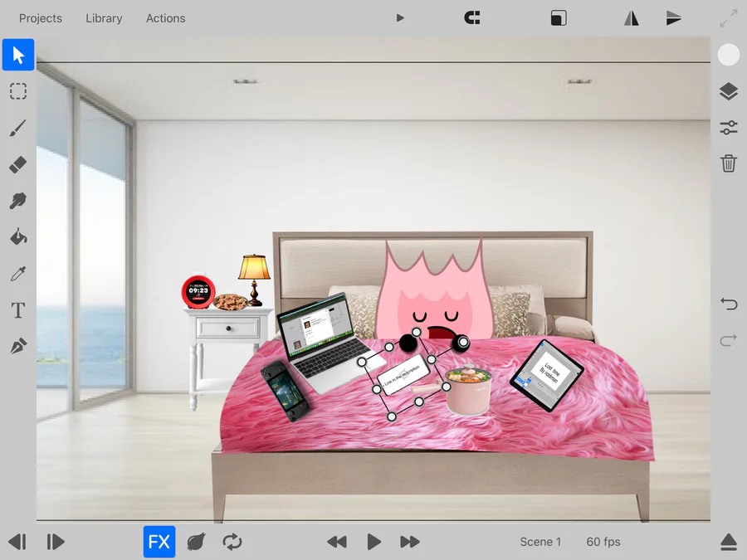The image size is (747, 560).
Task: Click the small play triangle in top bar
Action: [x=400, y=18]
